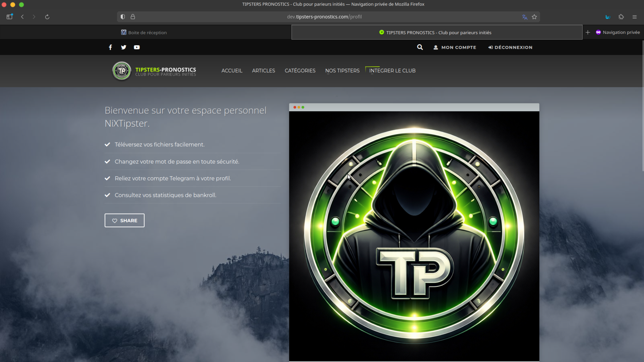The image size is (644, 362).
Task: Open the Facebook icon
Action: tap(110, 47)
